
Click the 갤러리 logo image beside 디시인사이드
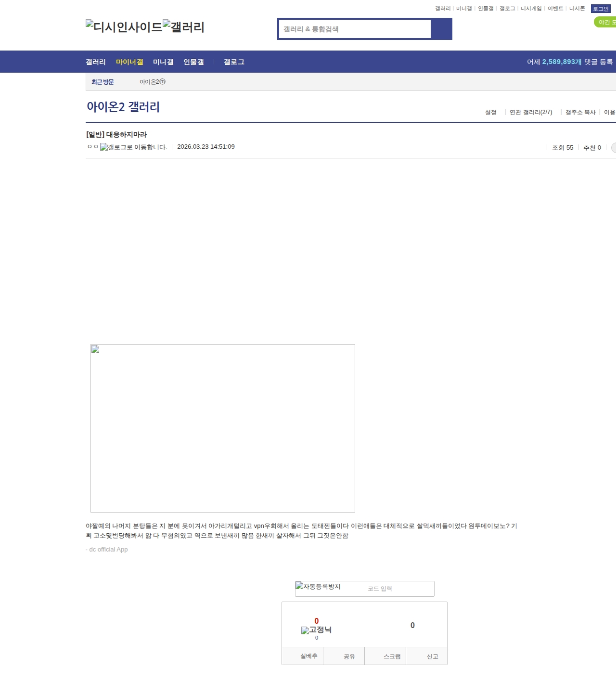(x=184, y=26)
